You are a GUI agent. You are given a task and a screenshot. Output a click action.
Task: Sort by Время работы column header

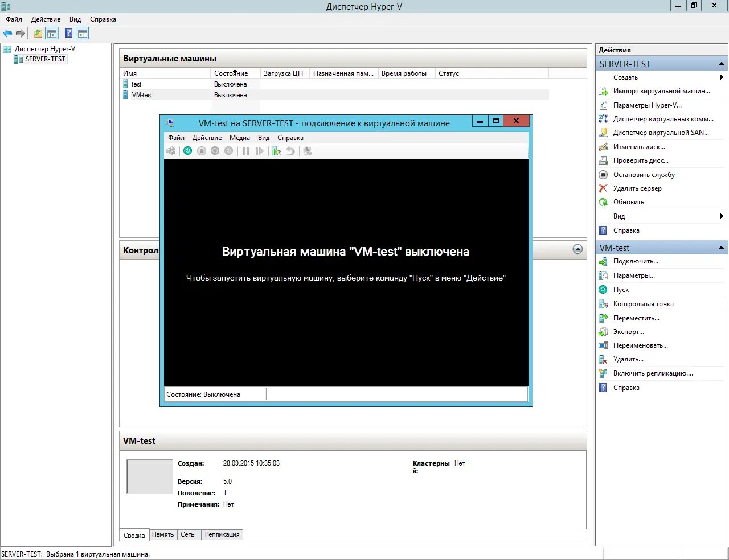point(407,73)
